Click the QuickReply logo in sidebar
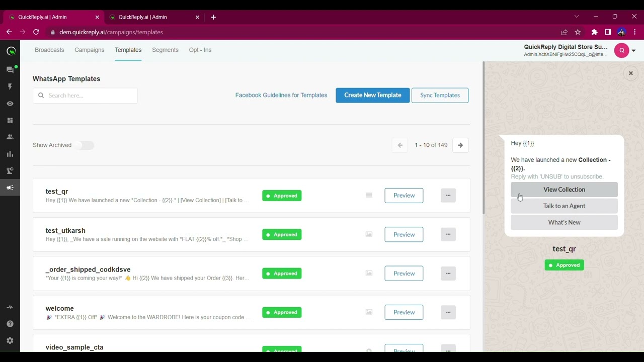Viewport: 644px width, 362px height. click(x=11, y=51)
